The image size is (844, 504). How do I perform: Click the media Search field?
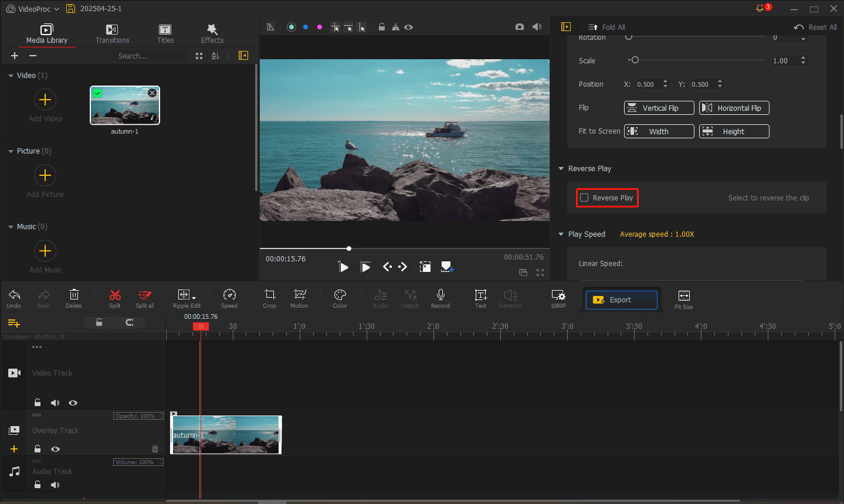pos(149,56)
